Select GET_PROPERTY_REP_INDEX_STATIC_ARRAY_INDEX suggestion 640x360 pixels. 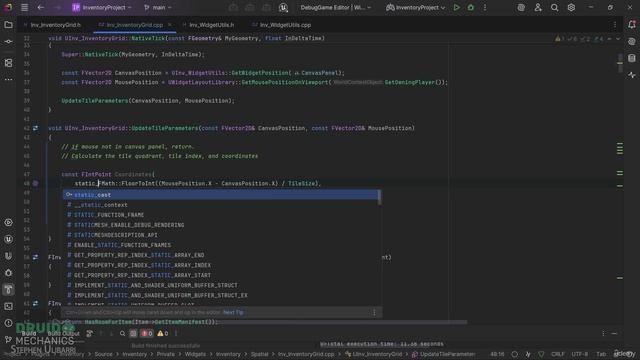click(220, 265)
